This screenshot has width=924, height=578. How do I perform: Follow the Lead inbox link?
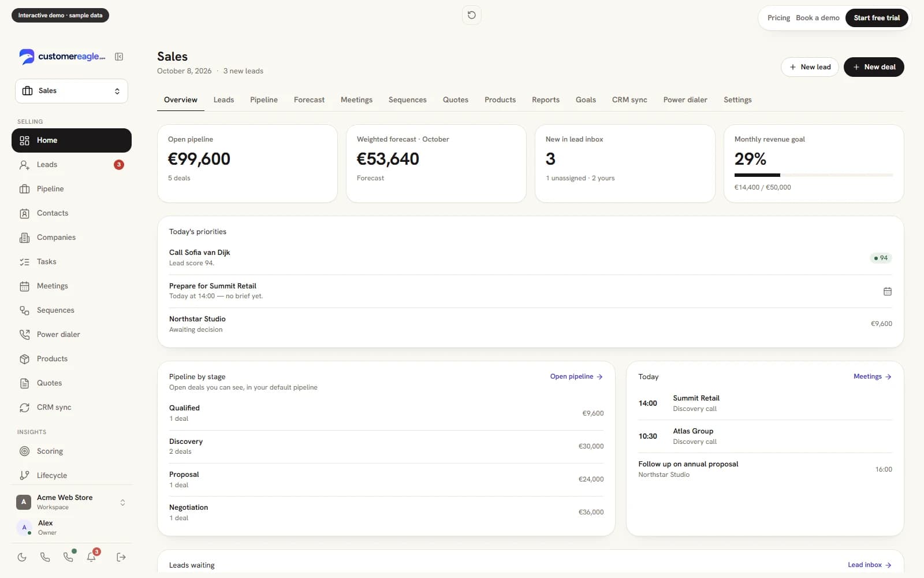point(870,565)
